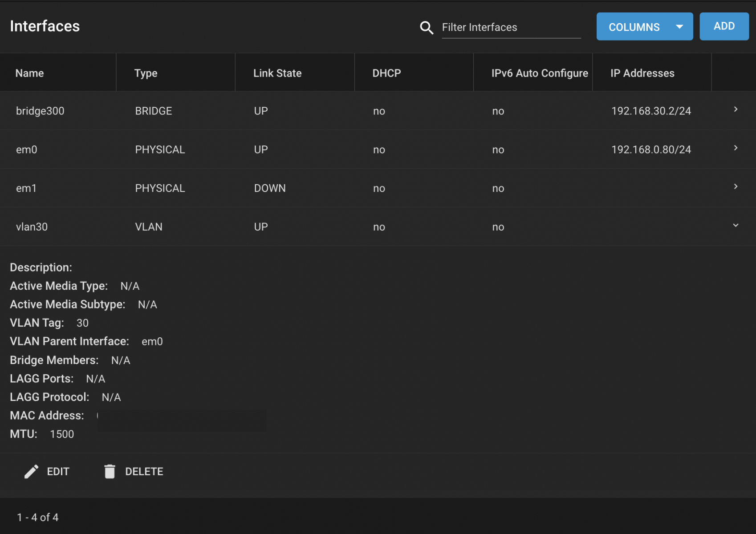This screenshot has width=756, height=534.
Task: Click the ADD interface button
Action: [724, 26]
